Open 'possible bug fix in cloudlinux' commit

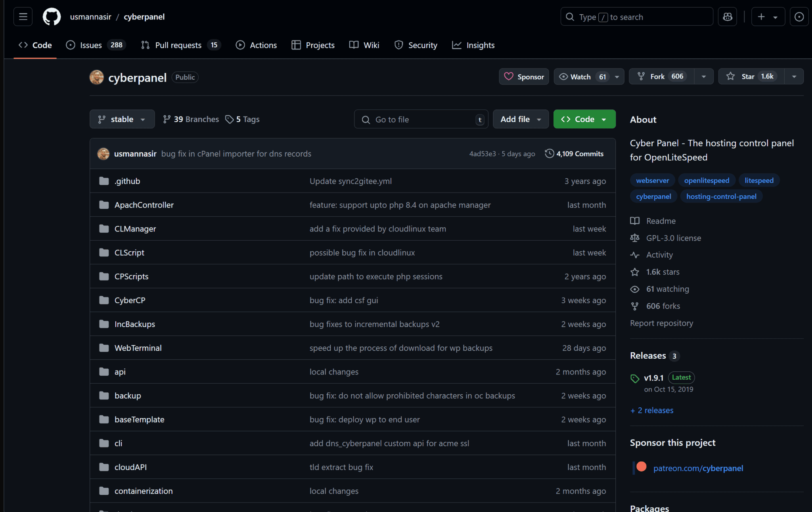362,252
